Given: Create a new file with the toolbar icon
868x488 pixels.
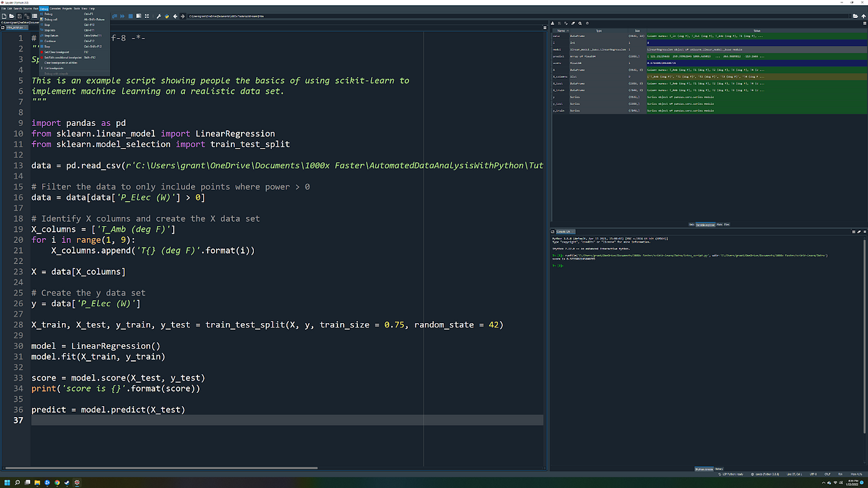Looking at the screenshot, I should tap(4, 16).
